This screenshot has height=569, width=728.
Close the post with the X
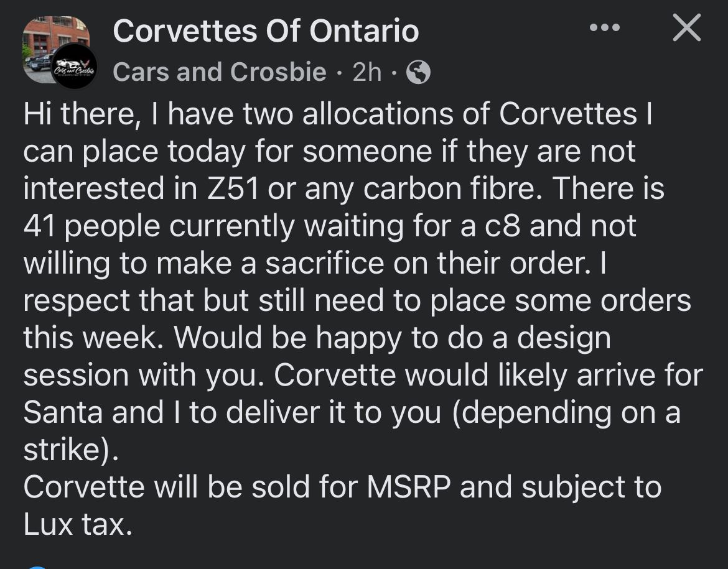pos(686,29)
